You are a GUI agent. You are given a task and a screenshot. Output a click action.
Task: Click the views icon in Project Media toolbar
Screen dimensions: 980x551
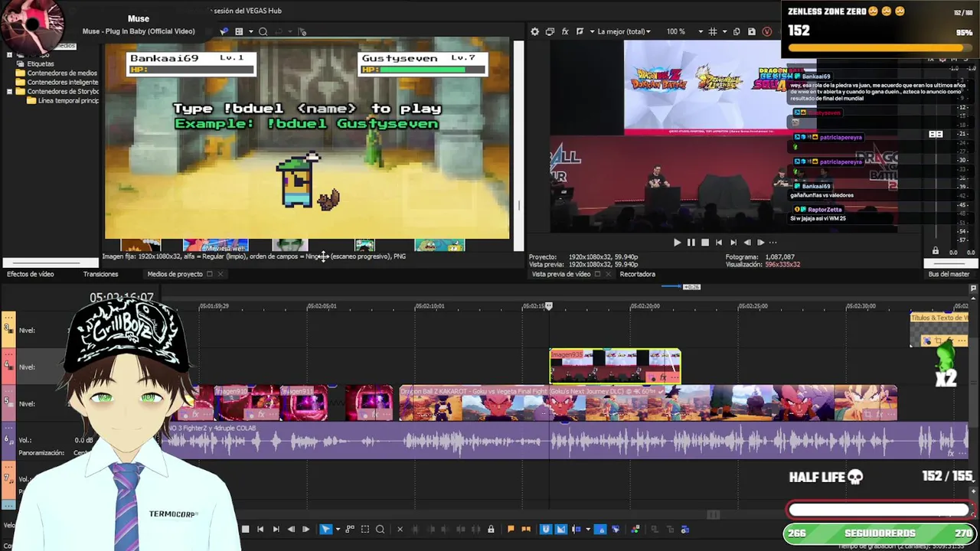point(239,31)
